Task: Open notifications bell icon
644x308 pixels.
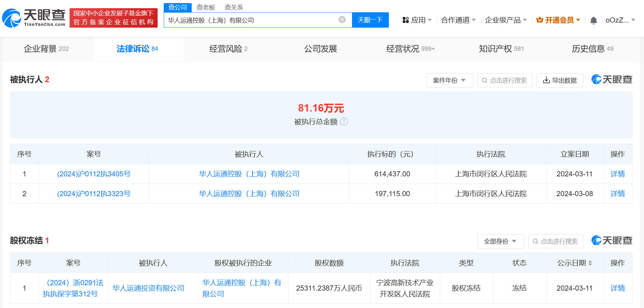Action: point(593,20)
